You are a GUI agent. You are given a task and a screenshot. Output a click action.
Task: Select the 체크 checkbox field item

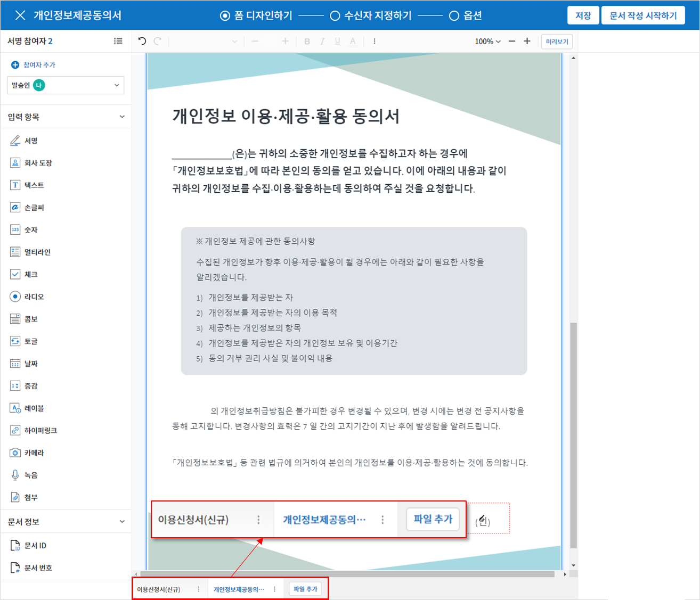click(24, 275)
